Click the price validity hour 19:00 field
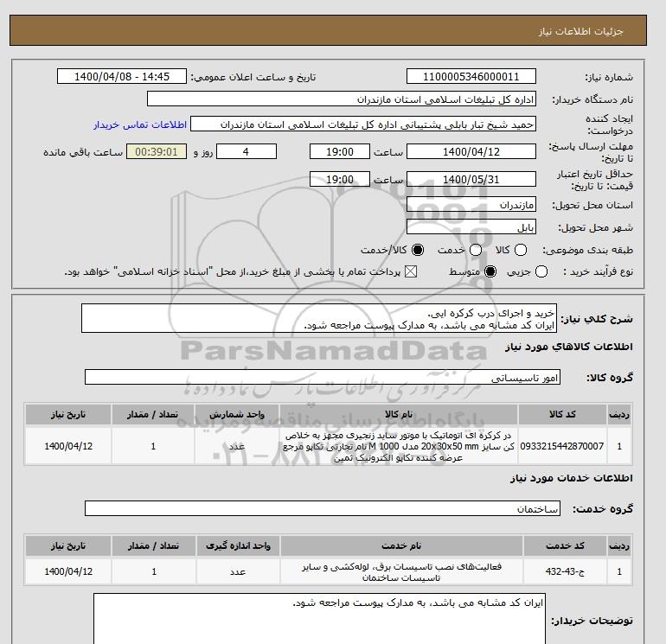 coord(340,179)
